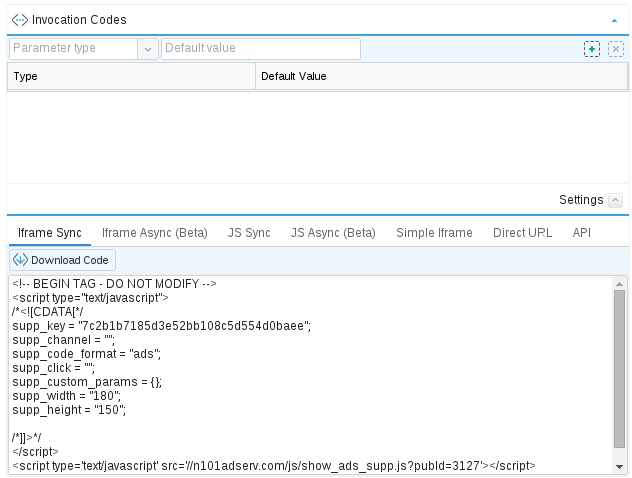This screenshot has height=478, width=632.
Task: Click the code scrollbar down arrow
Action: 619,467
